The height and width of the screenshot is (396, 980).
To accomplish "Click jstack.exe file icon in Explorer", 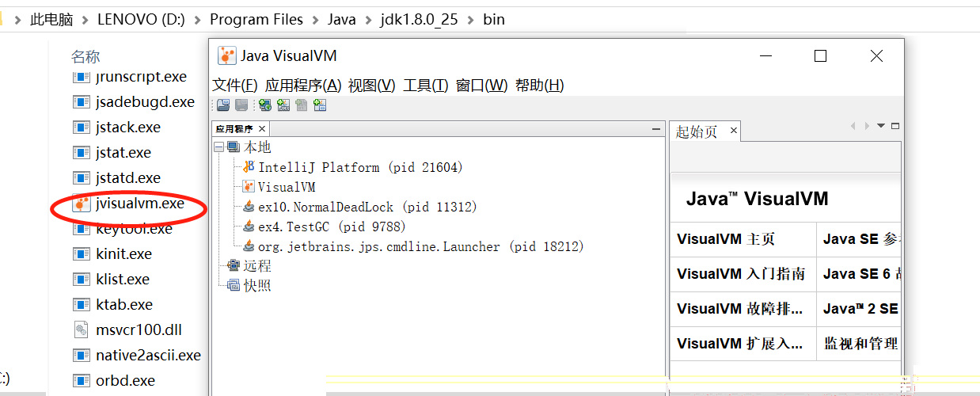I will pyautogui.click(x=82, y=128).
